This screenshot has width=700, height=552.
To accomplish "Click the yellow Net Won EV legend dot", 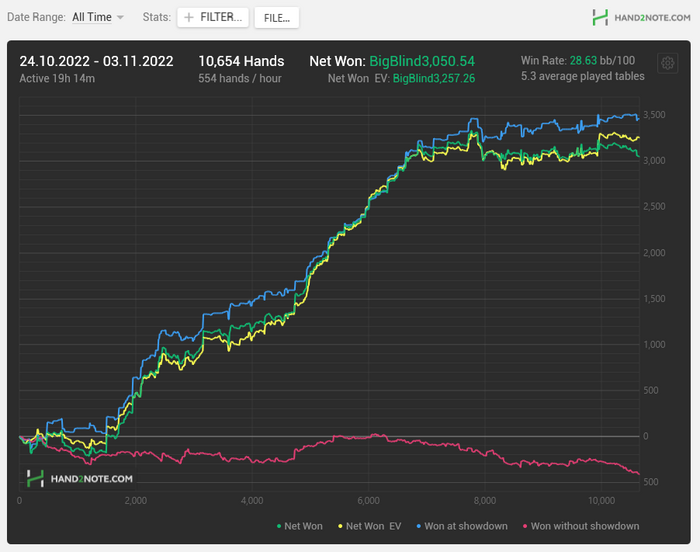I will [x=340, y=527].
